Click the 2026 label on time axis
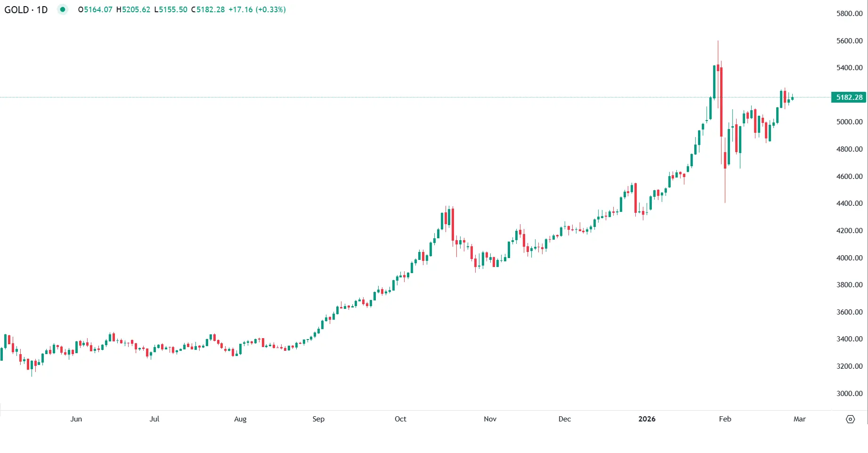The height and width of the screenshot is (453, 868). click(x=647, y=419)
